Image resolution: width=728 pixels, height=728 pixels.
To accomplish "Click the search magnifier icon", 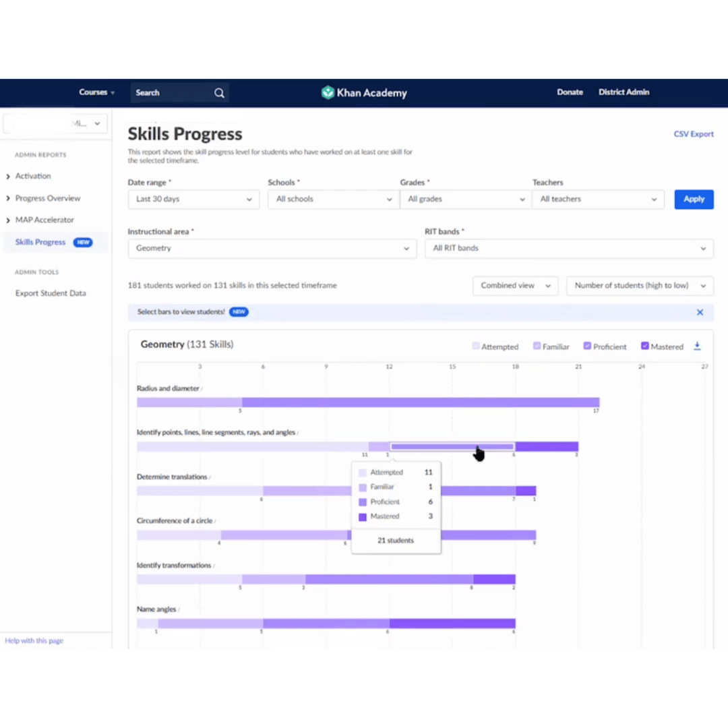I will pos(219,93).
